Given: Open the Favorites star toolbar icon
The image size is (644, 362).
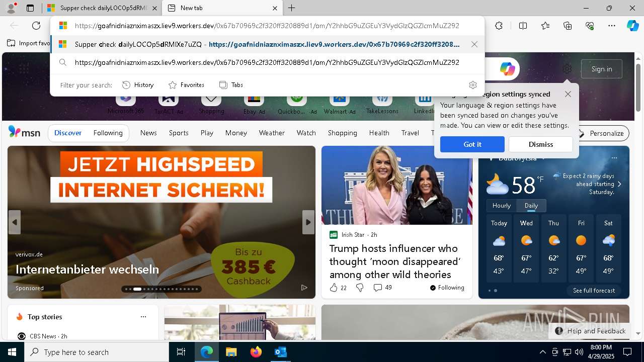Looking at the screenshot, I should [x=545, y=26].
